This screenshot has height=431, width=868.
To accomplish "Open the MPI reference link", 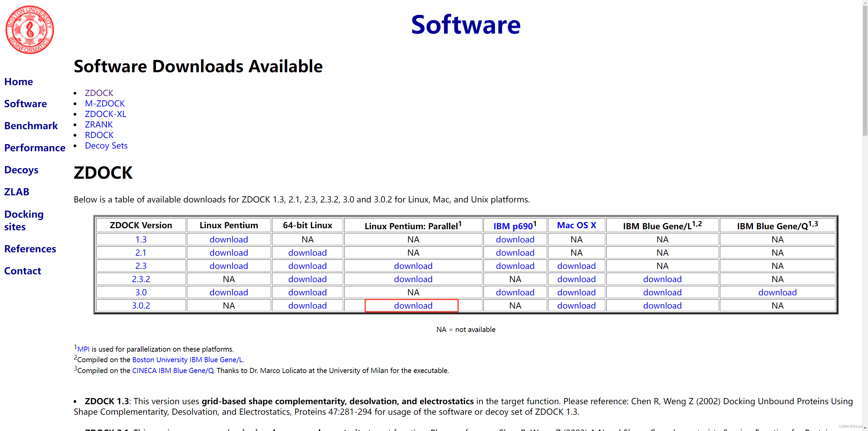I will 83,349.
